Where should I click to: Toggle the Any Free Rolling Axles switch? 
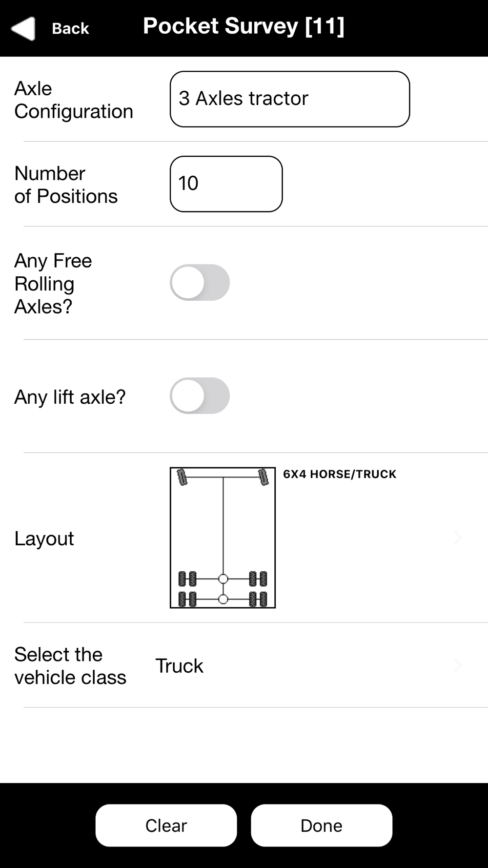tap(200, 283)
